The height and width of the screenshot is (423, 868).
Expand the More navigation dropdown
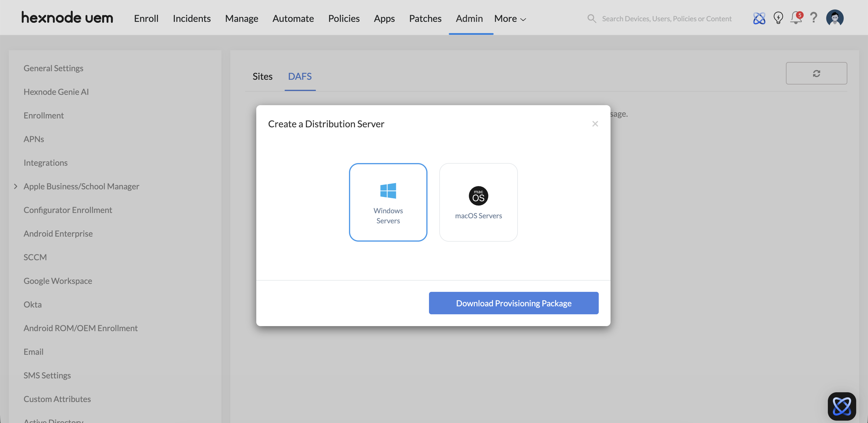pos(510,19)
